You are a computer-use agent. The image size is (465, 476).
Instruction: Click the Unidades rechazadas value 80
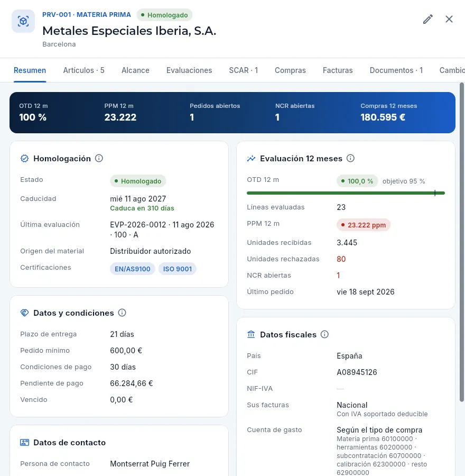(x=341, y=259)
